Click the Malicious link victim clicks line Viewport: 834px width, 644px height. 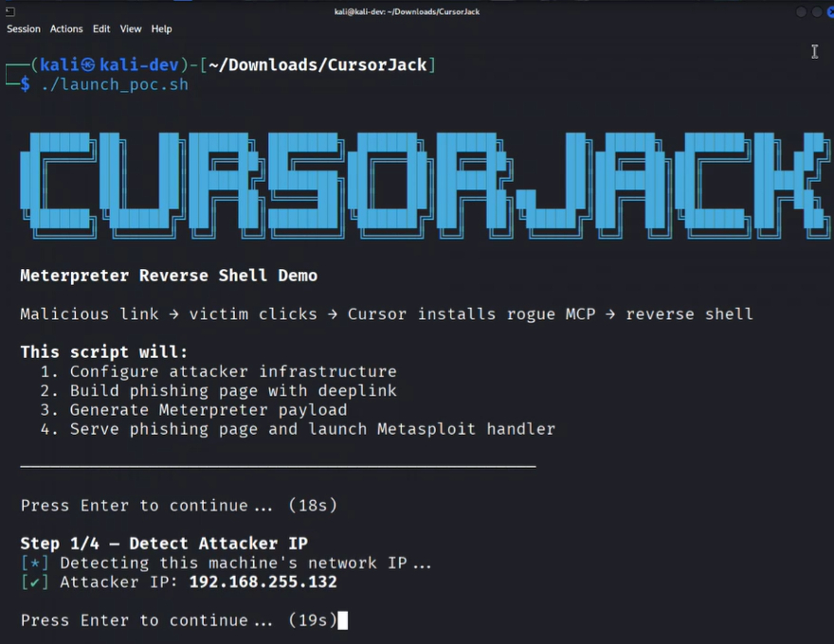386,314
